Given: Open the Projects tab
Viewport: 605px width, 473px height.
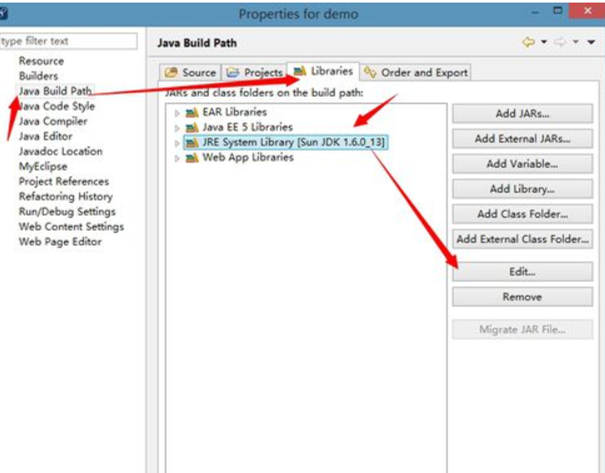Looking at the screenshot, I should pos(254,72).
